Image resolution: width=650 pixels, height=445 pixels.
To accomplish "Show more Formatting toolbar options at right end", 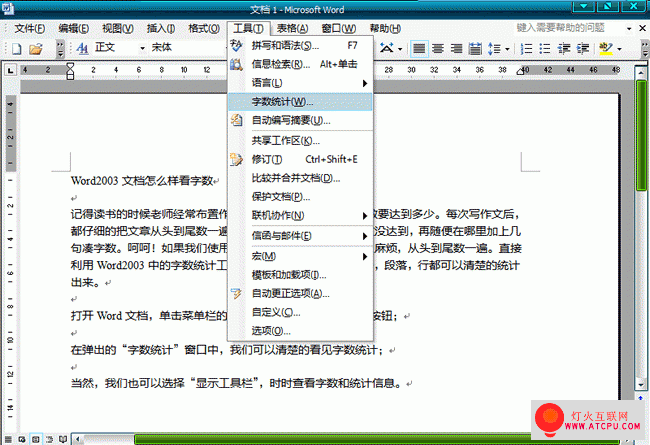I will point(645,49).
